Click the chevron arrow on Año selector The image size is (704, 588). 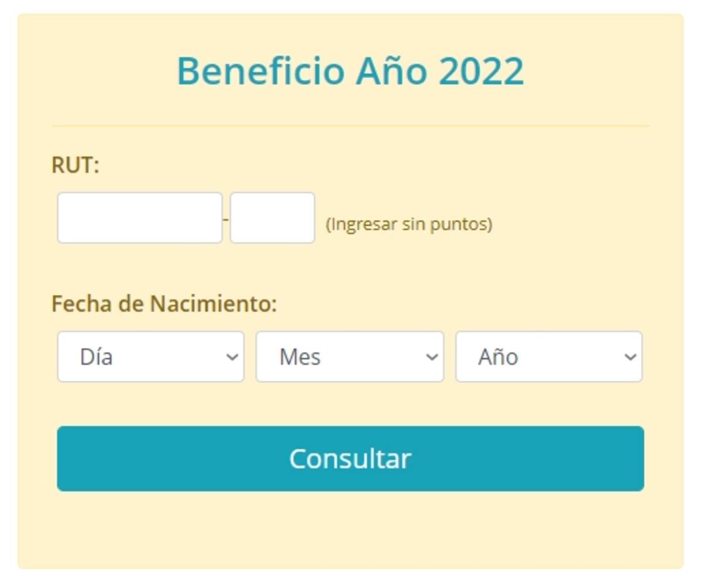631,357
